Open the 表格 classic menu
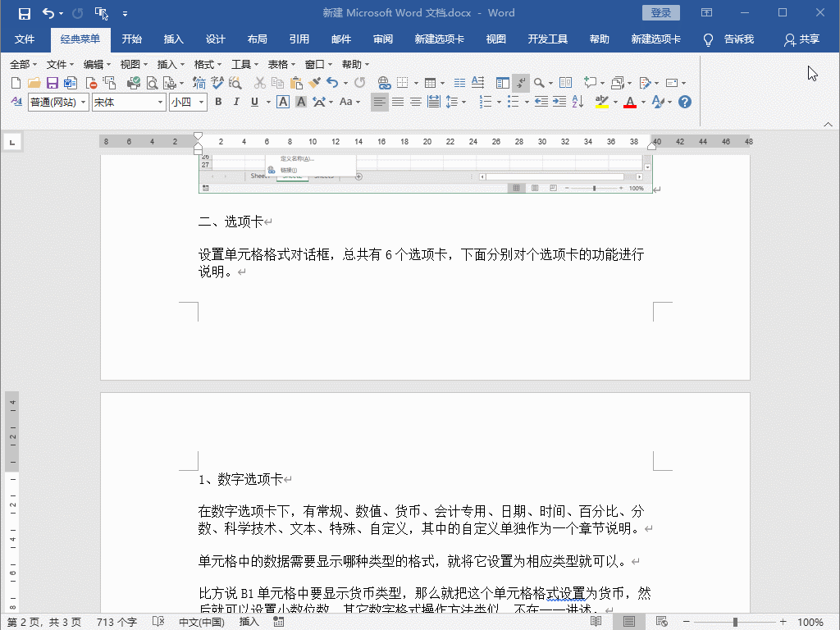840x630 pixels. (x=281, y=64)
